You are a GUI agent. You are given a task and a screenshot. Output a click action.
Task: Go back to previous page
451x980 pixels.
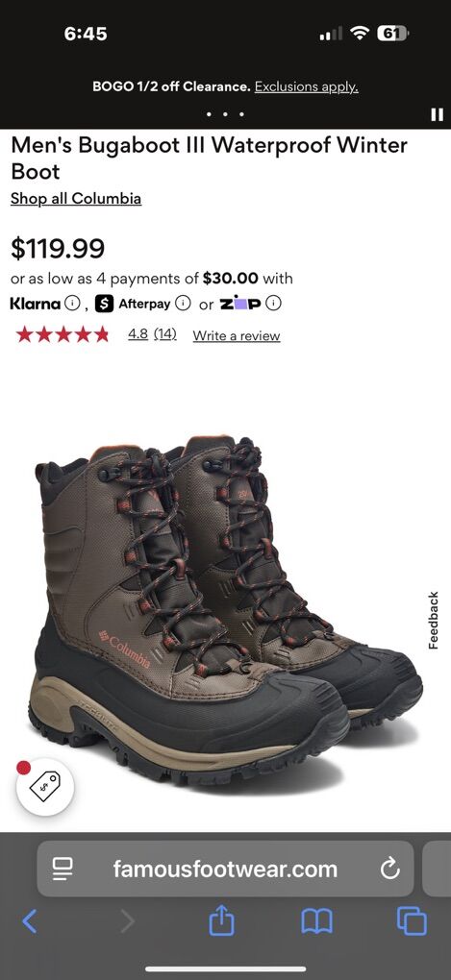point(30,921)
